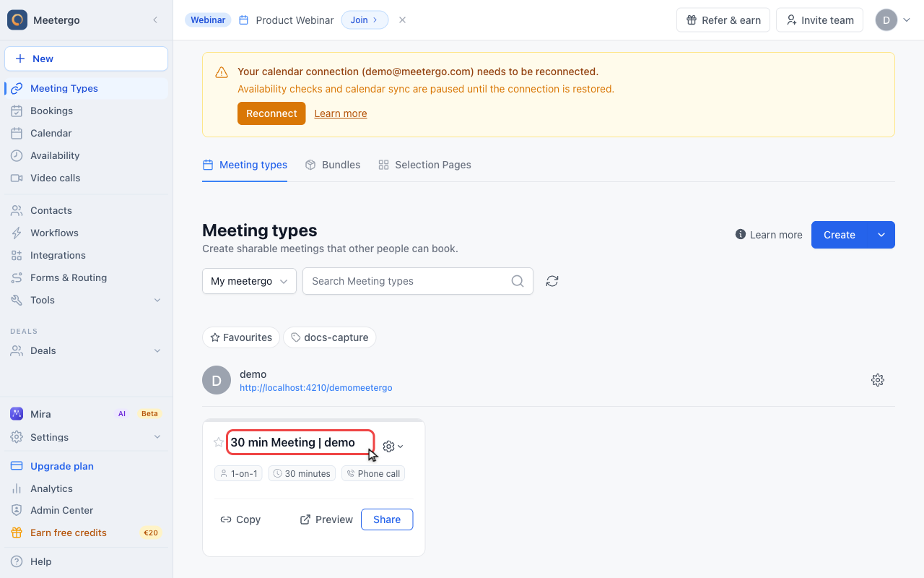Screen dimensions: 924x578
Task: Toggle the Favourites filter
Action: 241,337
